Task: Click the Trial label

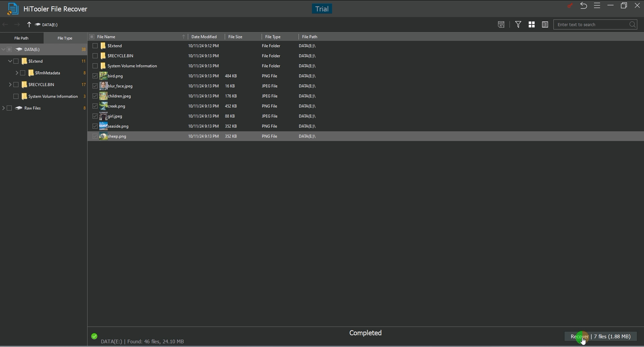Action: [321, 9]
